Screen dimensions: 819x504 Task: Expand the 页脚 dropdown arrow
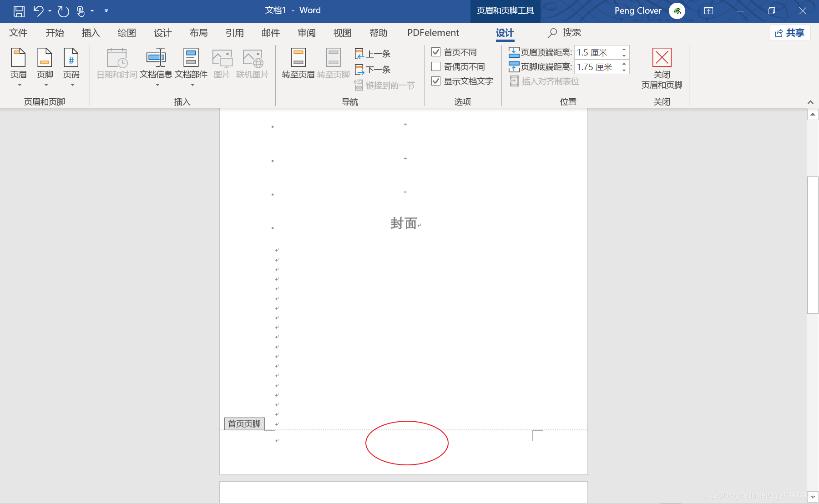(x=46, y=85)
